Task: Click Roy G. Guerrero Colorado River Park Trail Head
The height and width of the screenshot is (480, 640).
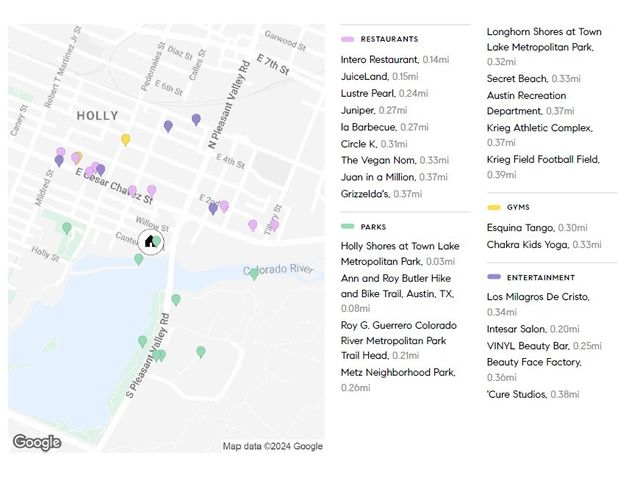Action: 399,340
